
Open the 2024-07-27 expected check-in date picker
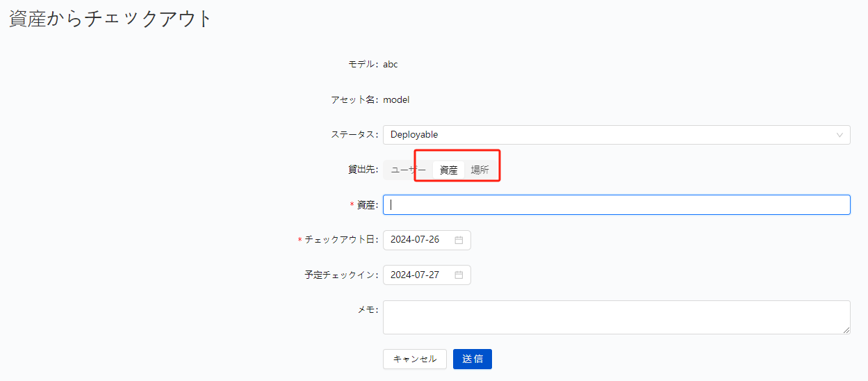point(417,275)
